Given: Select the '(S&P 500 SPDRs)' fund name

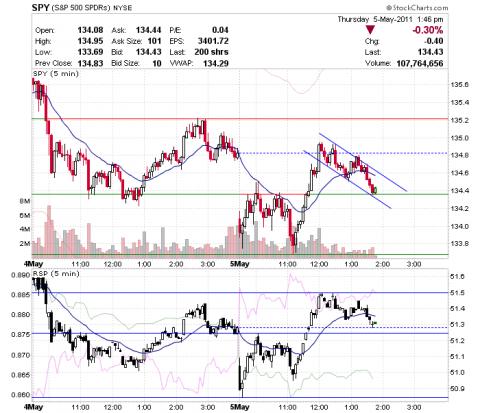Looking at the screenshot, I should 81,8.
